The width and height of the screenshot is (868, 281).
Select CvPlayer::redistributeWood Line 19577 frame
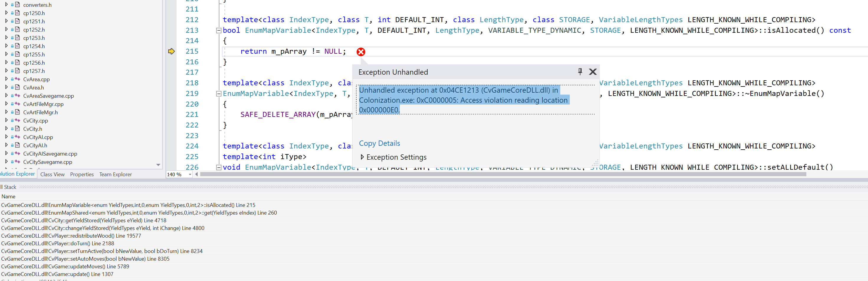71,236
